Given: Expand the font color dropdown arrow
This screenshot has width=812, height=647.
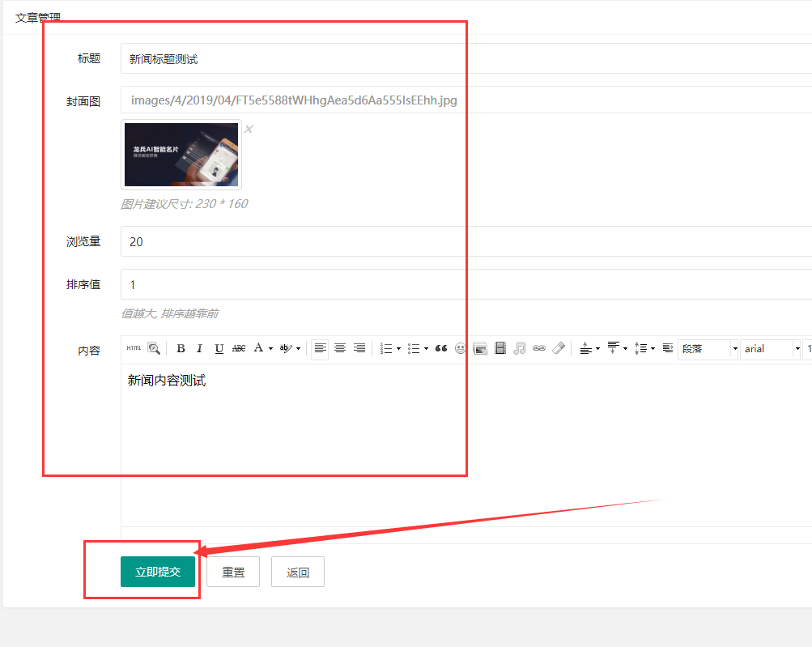Looking at the screenshot, I should pyautogui.click(x=270, y=348).
